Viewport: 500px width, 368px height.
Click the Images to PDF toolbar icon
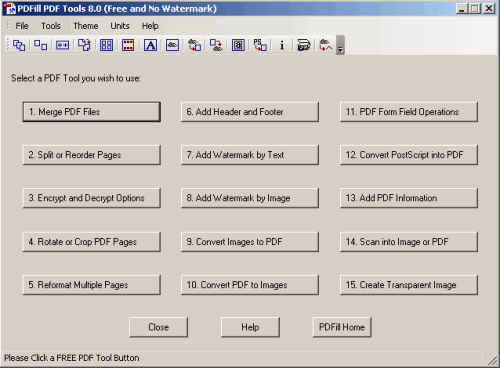(194, 45)
